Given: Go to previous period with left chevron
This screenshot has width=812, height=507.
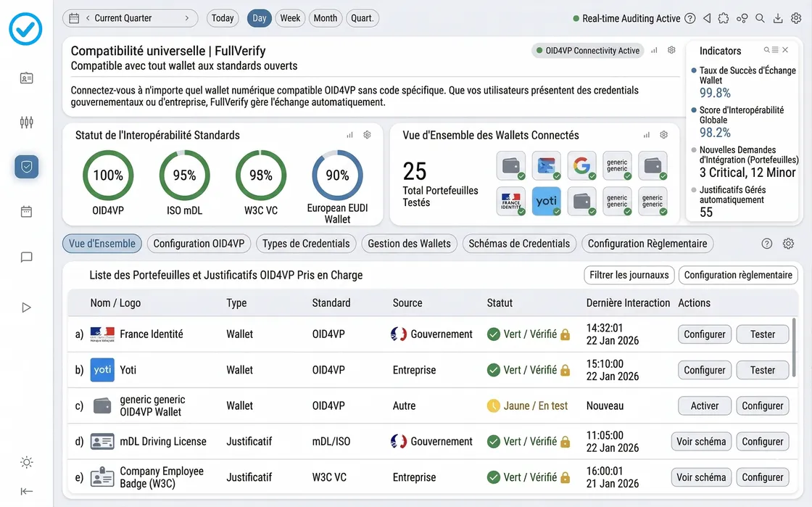Looking at the screenshot, I should (88, 18).
